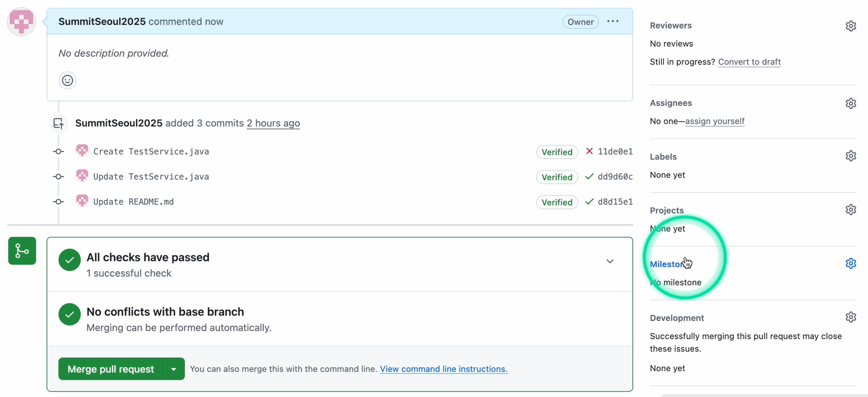Open the Reviewers gear settings

tap(850, 26)
